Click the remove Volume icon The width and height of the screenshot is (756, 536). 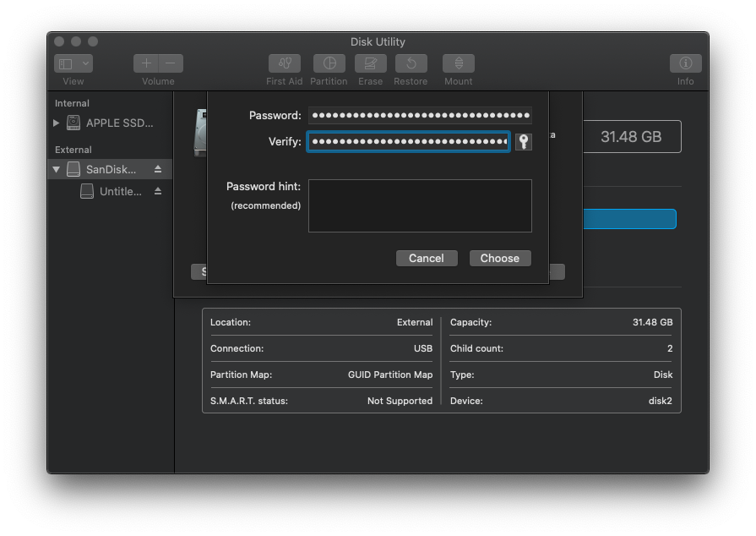[171, 63]
